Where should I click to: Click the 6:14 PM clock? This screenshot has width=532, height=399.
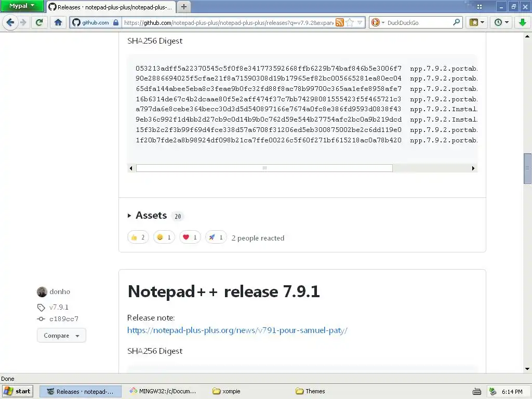point(512,392)
